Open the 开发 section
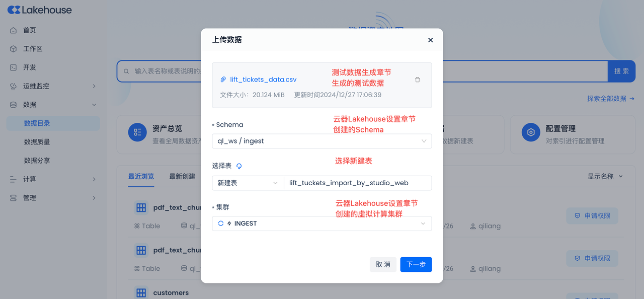This screenshot has height=299, width=644. coord(29,67)
